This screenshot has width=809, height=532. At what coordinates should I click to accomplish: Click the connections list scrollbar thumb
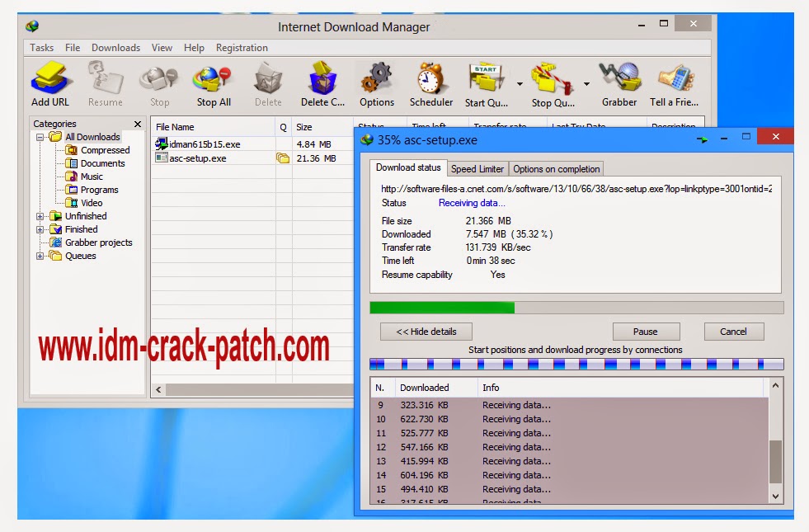[x=775, y=461]
